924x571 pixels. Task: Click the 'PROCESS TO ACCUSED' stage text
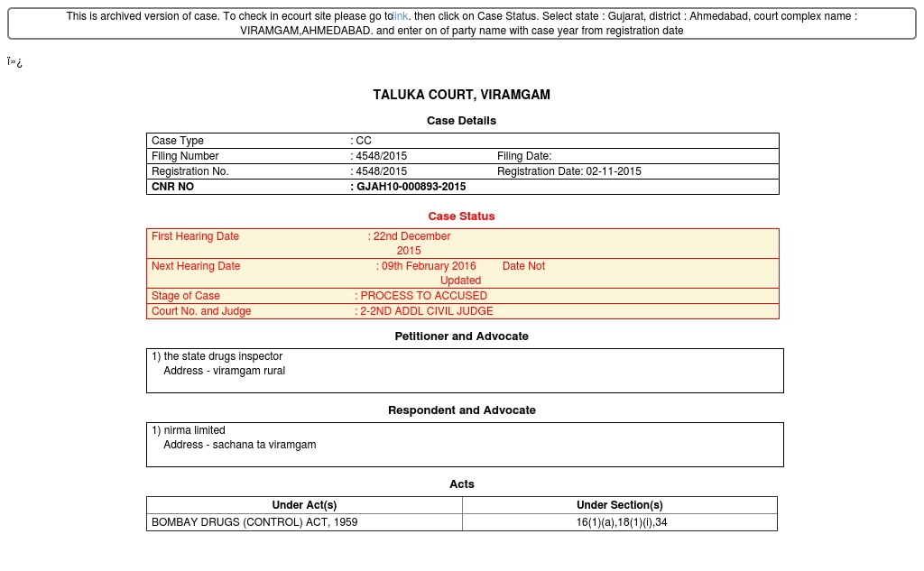click(x=422, y=296)
